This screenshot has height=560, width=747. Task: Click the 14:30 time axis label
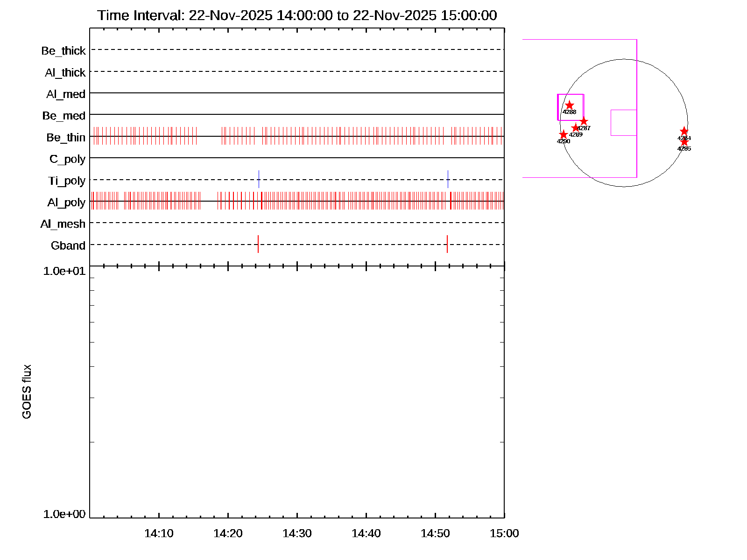[x=297, y=533]
